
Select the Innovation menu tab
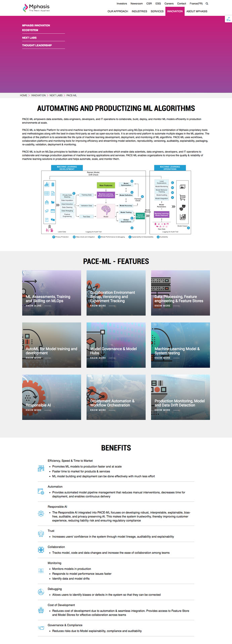click(175, 11)
